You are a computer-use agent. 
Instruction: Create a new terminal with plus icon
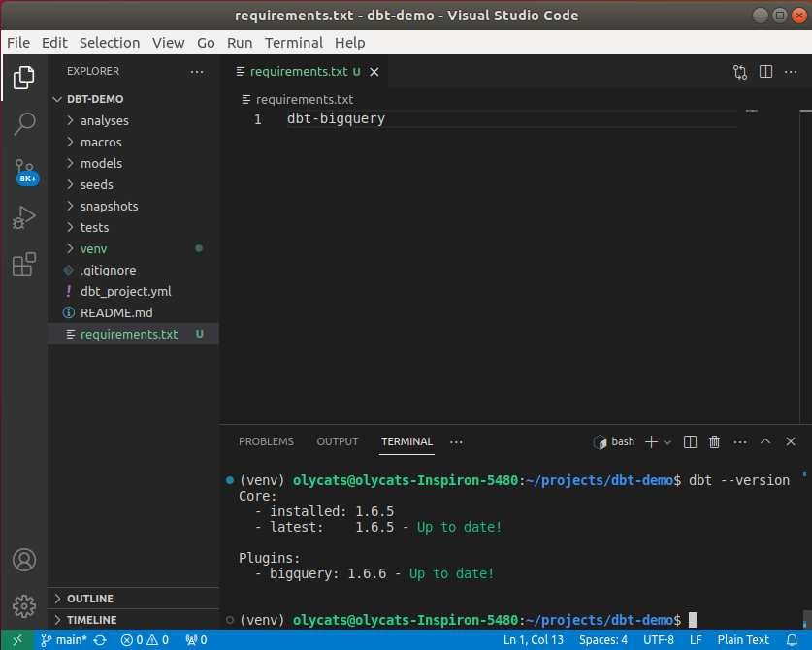coord(652,441)
